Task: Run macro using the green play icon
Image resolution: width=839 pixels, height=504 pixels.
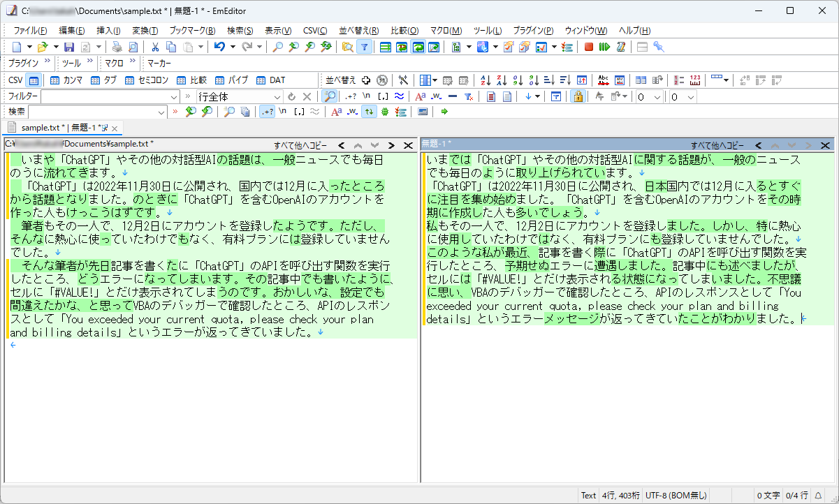Action: [x=605, y=46]
